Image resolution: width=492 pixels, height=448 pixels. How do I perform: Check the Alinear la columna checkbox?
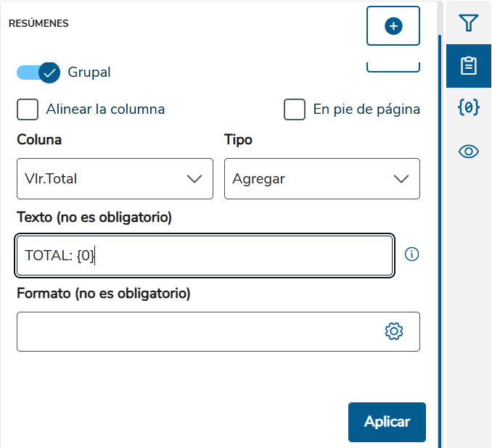(28, 109)
